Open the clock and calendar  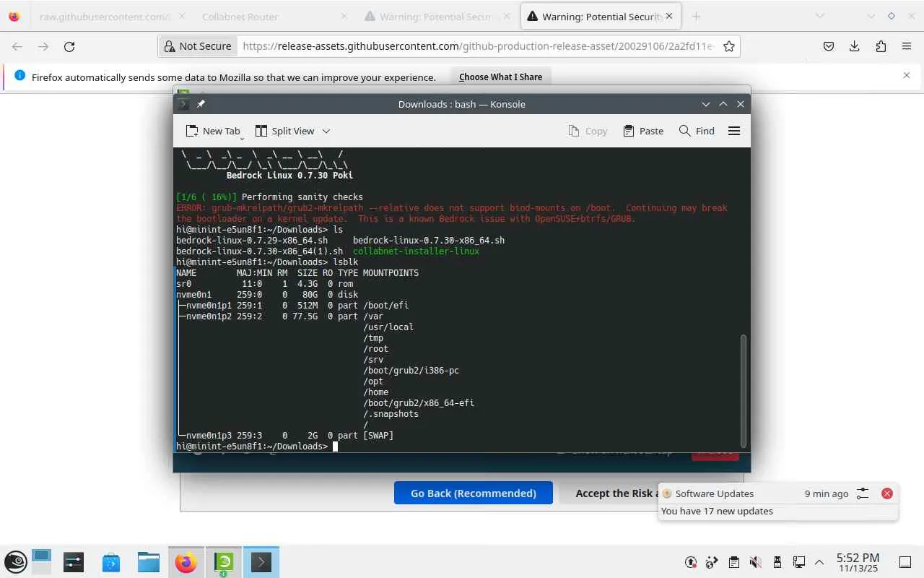point(858,562)
